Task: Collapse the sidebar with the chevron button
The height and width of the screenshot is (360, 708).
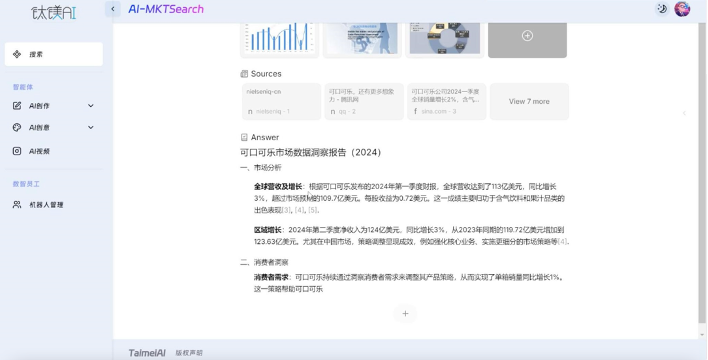Action: point(113,9)
